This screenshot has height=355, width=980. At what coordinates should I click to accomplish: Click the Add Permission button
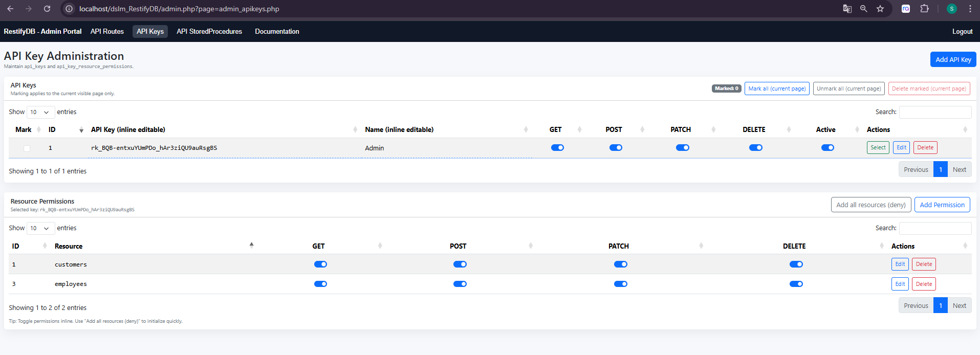pos(942,205)
